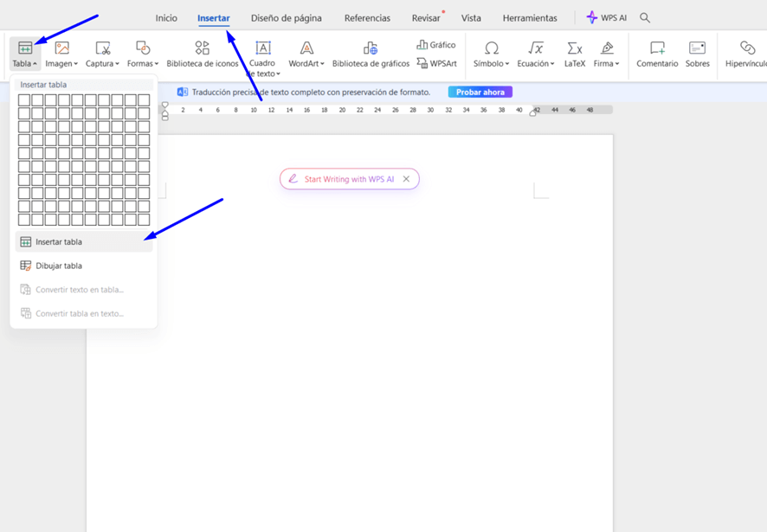Click the Biblioteca de iconos icon

(202, 48)
